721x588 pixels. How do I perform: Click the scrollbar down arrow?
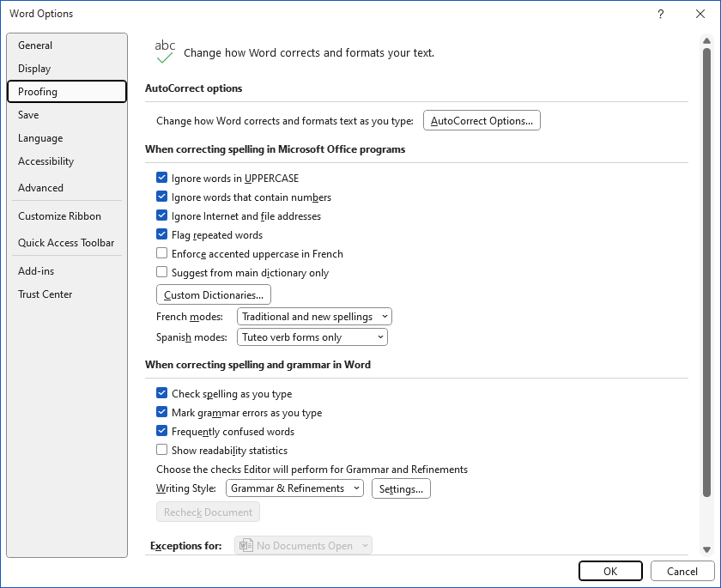click(706, 549)
